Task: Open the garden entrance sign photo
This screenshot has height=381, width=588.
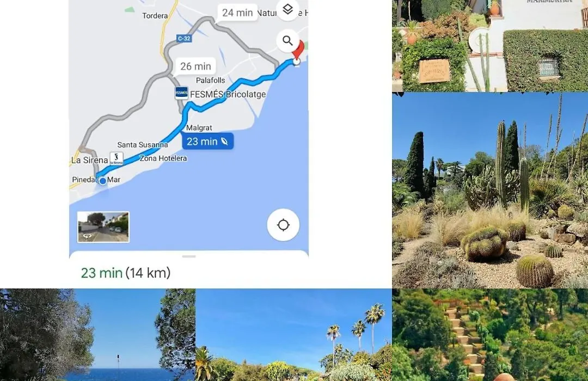Action: pos(490,46)
